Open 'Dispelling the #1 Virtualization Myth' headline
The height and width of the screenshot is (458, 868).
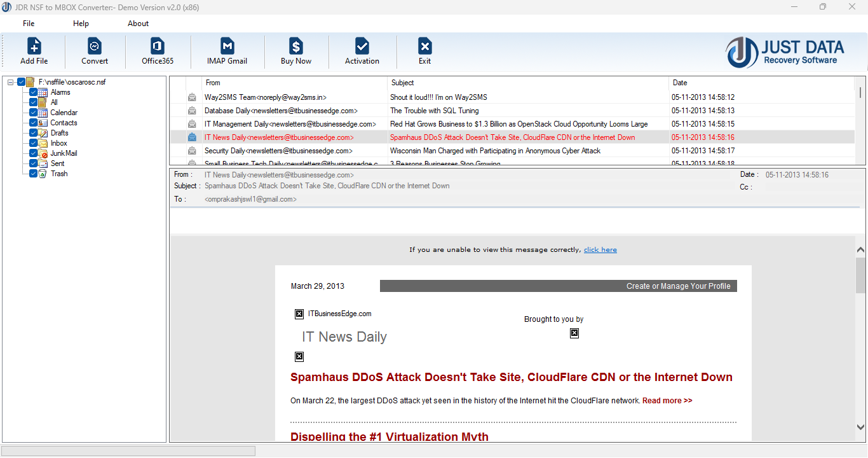pyautogui.click(x=390, y=437)
